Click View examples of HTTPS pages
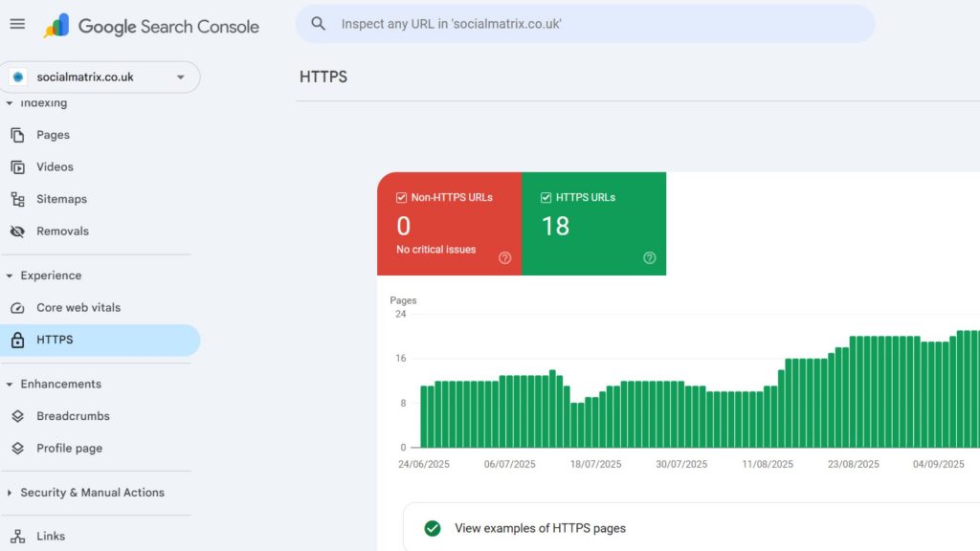 pyautogui.click(x=540, y=528)
